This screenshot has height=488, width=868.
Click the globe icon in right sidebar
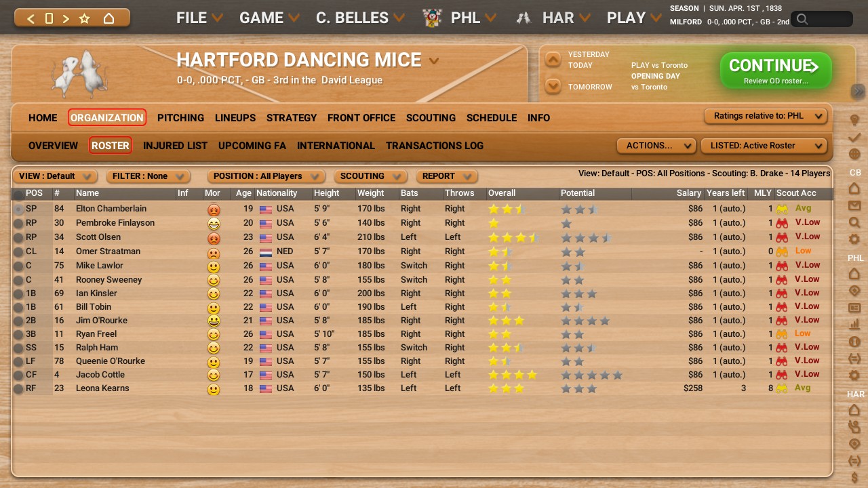(854, 155)
